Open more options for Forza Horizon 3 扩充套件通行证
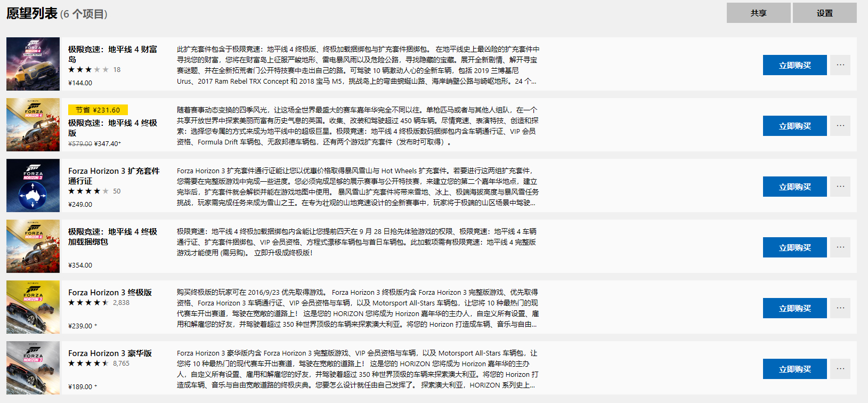 tap(840, 187)
